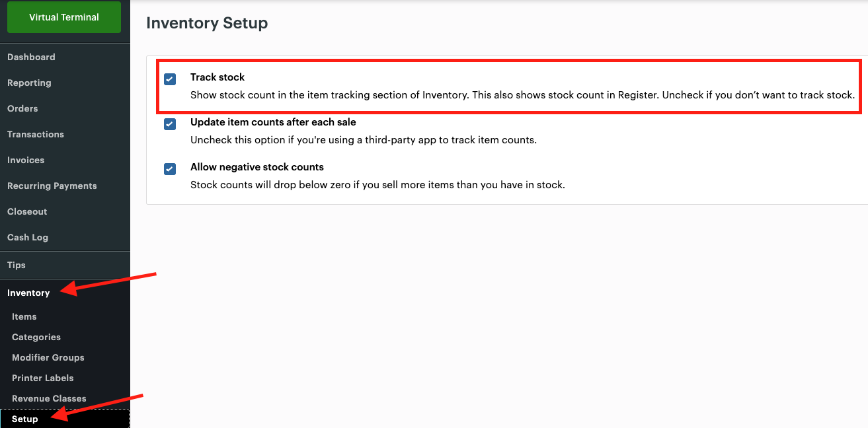The width and height of the screenshot is (868, 428).
Task: Uncheck the Track stock checkbox
Action: coord(170,79)
